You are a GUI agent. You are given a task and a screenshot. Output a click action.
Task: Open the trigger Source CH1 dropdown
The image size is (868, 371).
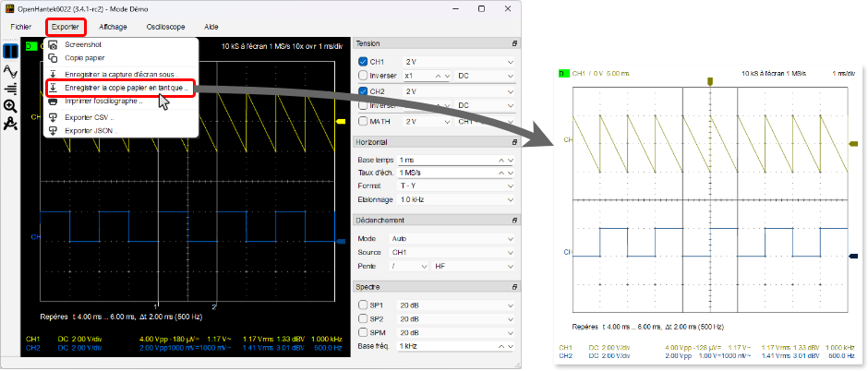point(452,252)
